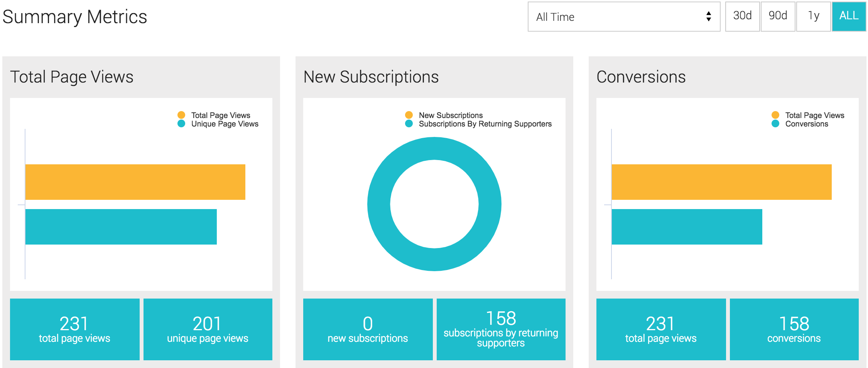Select the 90d time range button

[778, 17]
